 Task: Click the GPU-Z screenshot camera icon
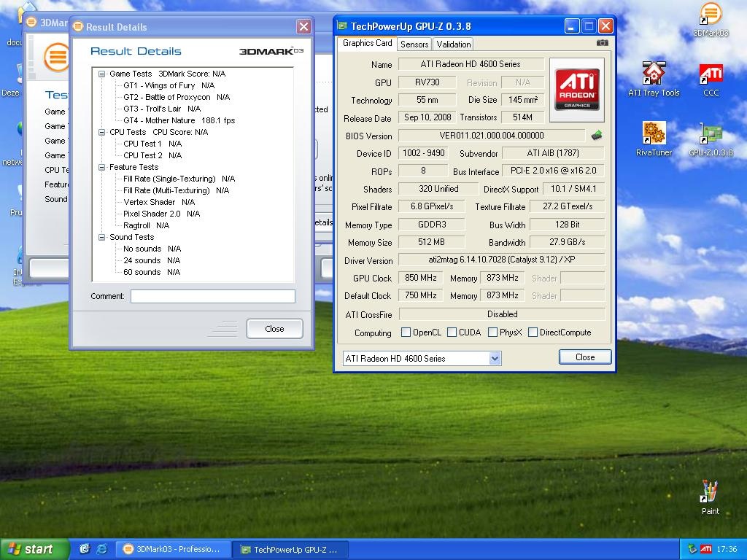pyautogui.click(x=602, y=43)
